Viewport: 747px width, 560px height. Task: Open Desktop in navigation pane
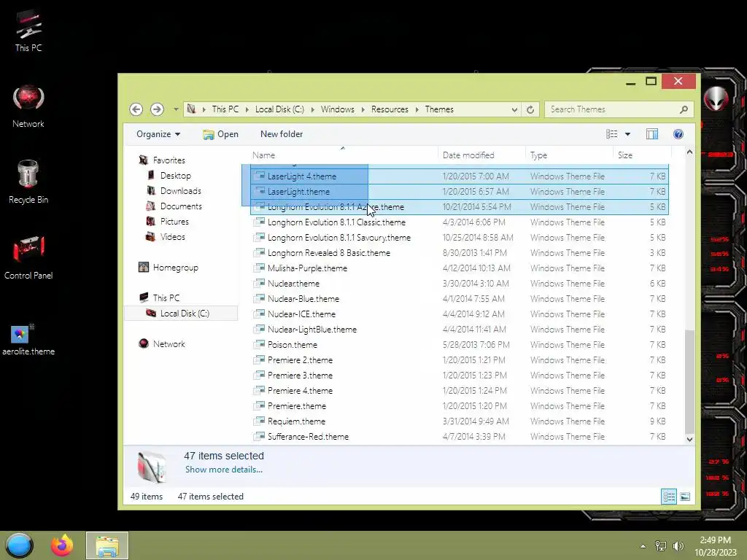point(169,176)
